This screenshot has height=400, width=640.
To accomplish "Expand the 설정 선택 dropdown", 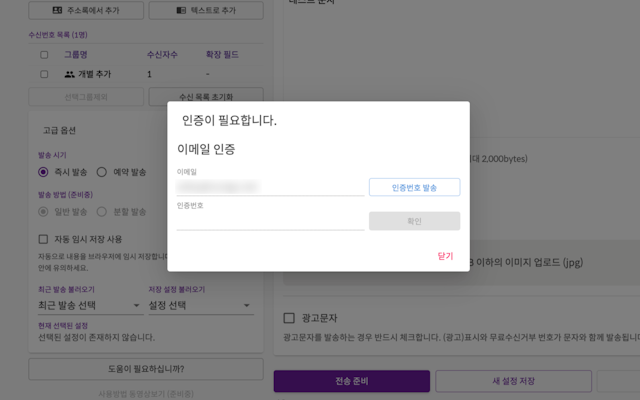I will 200,306.
